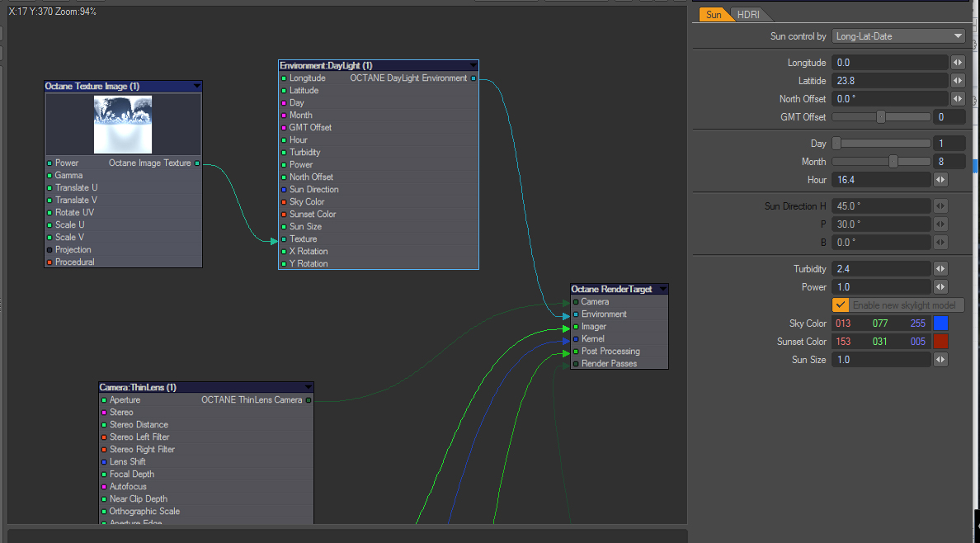Viewport: 980px width, 543px height.
Task: Click the Sun Direction input connector
Action: coord(284,190)
